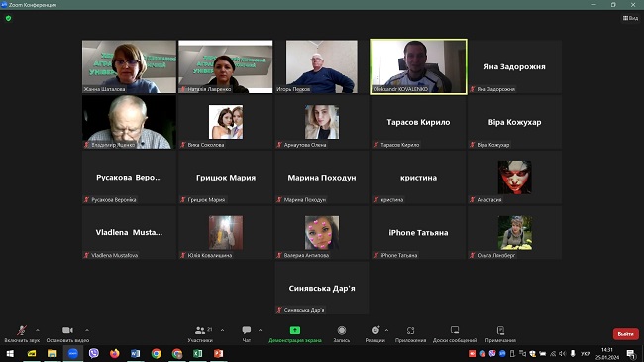This screenshot has height=362, width=644.
Task: Expand the arrow next to Участники
Action: point(222,330)
